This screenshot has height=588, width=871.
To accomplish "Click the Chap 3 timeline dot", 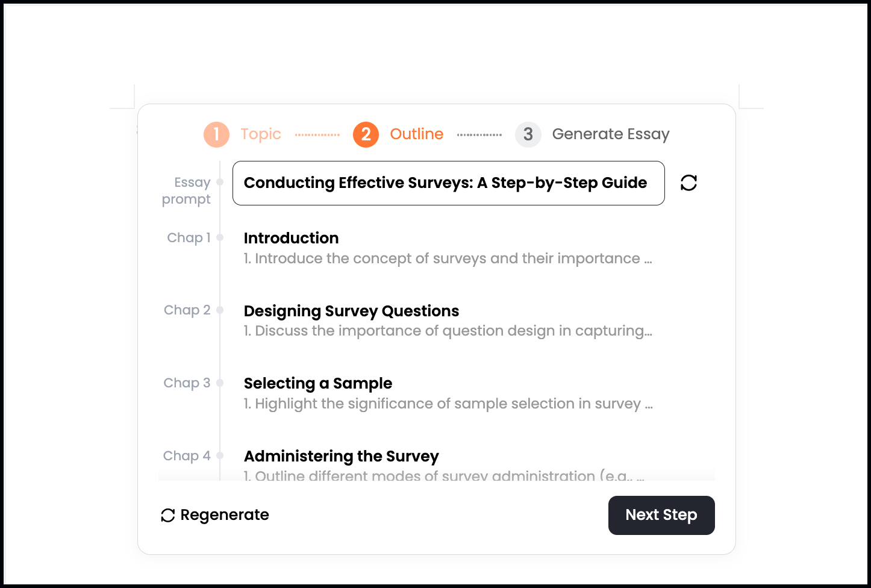I will point(220,383).
